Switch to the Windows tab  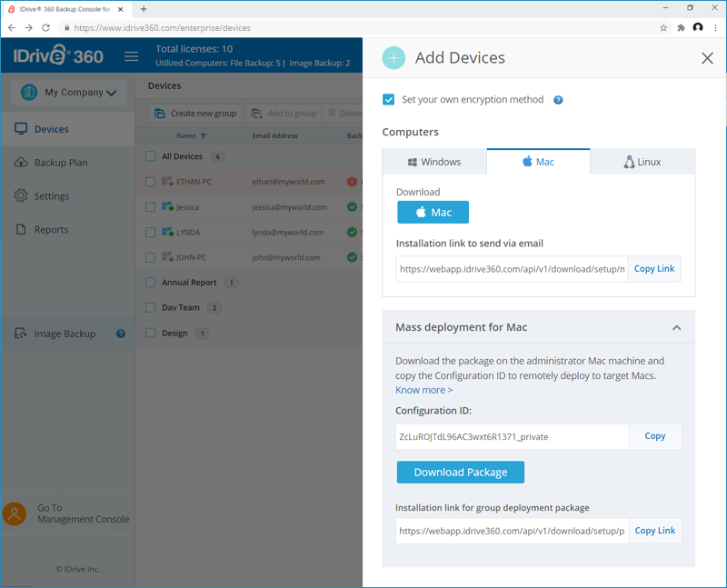[434, 162]
